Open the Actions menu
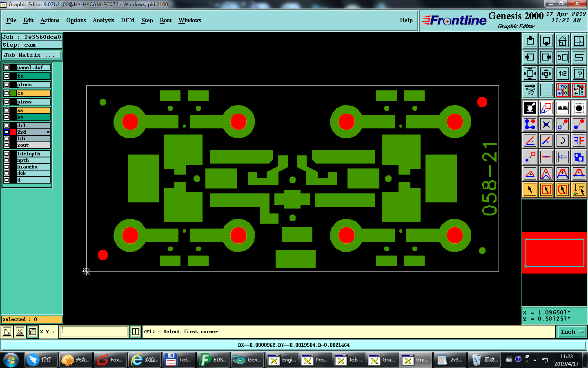Image resolution: width=588 pixels, height=368 pixels. click(x=50, y=20)
